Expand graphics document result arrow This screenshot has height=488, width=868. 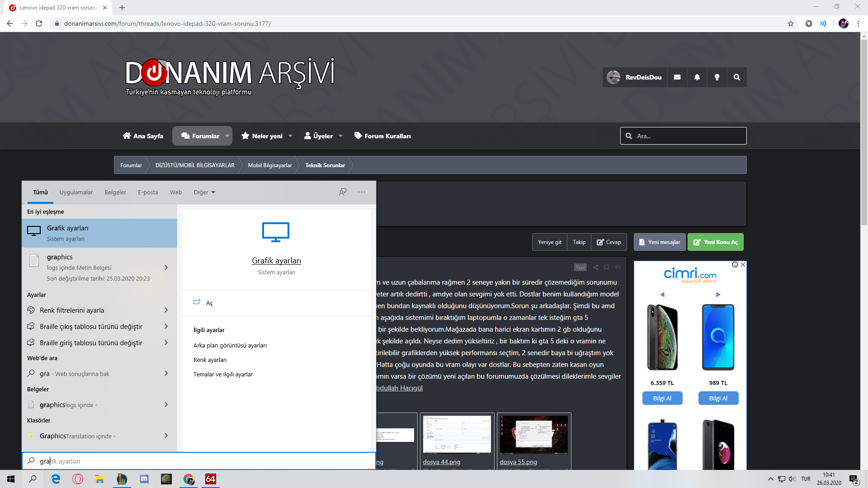(166, 267)
